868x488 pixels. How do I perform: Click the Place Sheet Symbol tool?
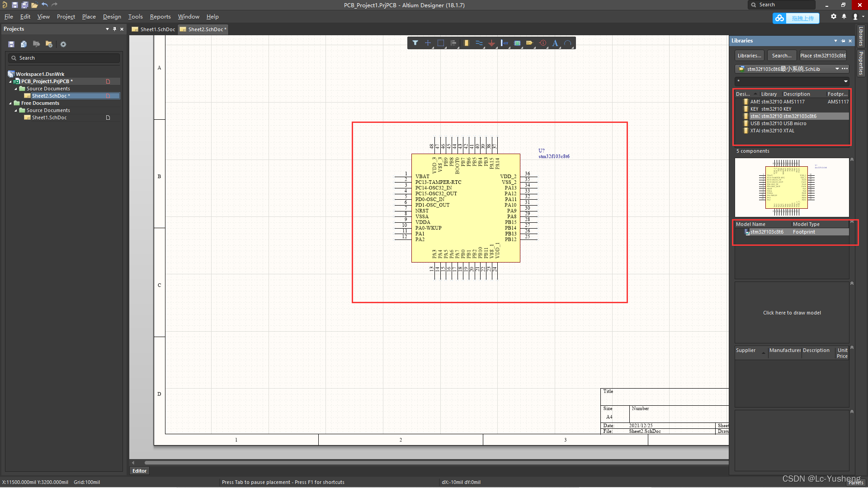pos(517,43)
